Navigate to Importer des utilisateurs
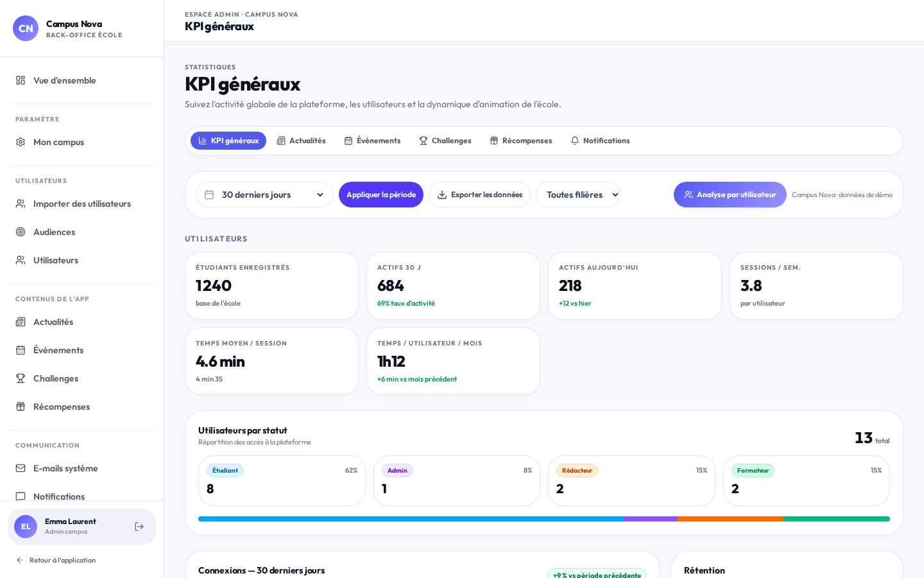This screenshot has height=578, width=924. (81, 204)
